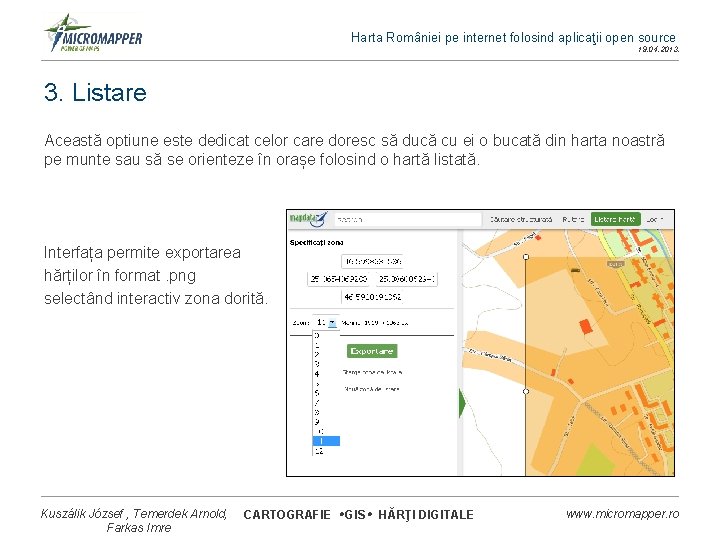Click the gray vertical splitter beside map

(460, 352)
